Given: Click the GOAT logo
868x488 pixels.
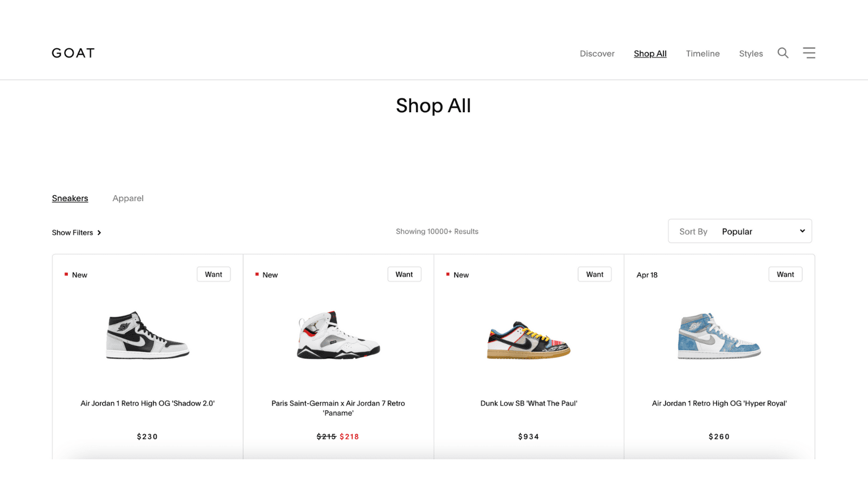Looking at the screenshot, I should [x=73, y=53].
